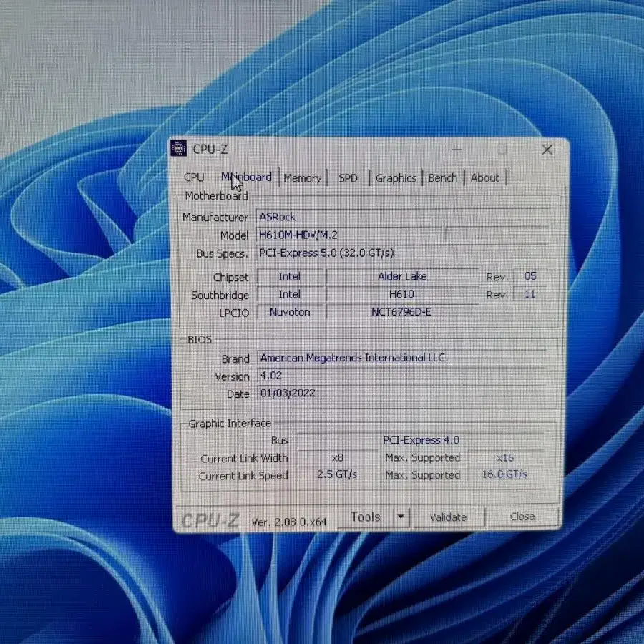This screenshot has height=644, width=644.
Task: Switch to the SPD tab
Action: pyautogui.click(x=348, y=178)
